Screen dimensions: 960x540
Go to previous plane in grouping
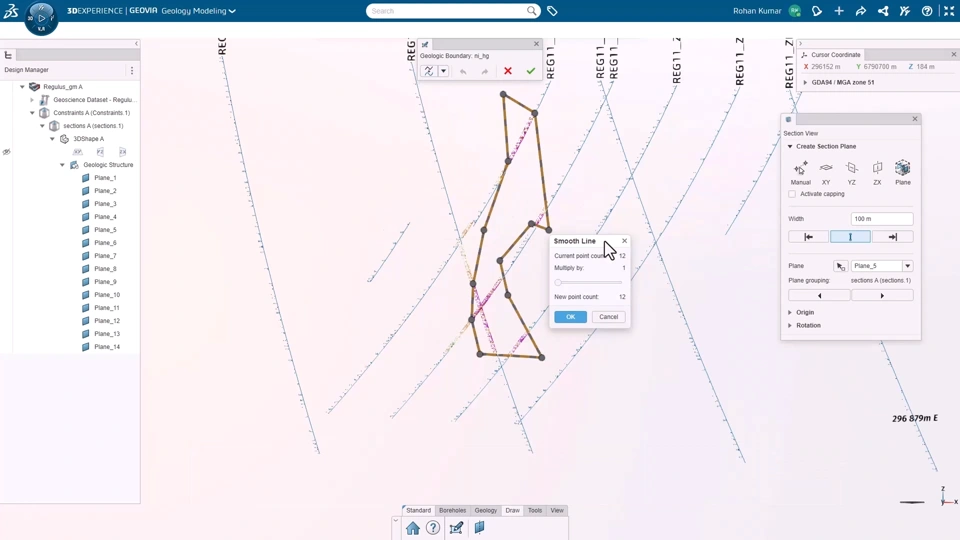(x=819, y=296)
